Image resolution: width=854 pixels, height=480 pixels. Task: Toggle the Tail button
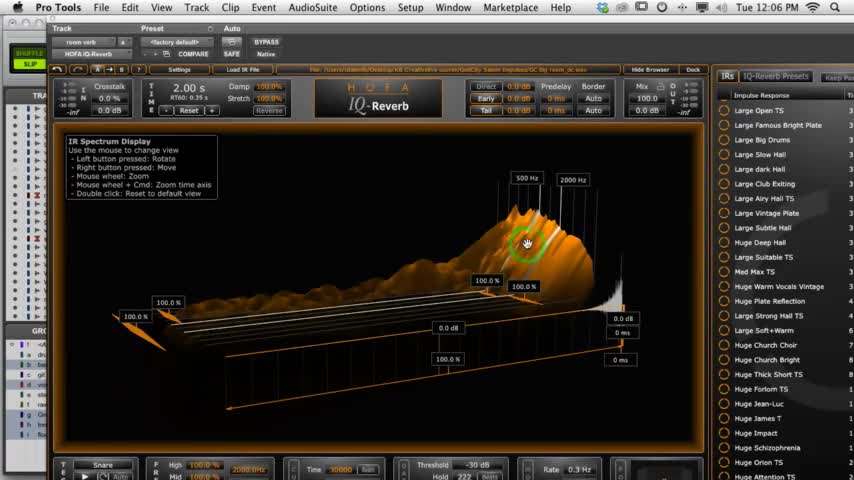click(x=486, y=111)
